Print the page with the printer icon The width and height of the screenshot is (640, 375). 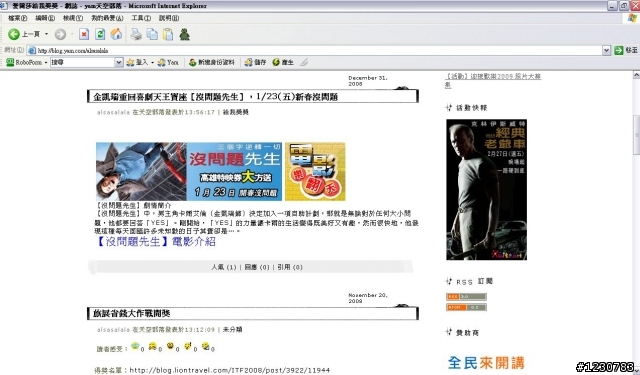136,34
